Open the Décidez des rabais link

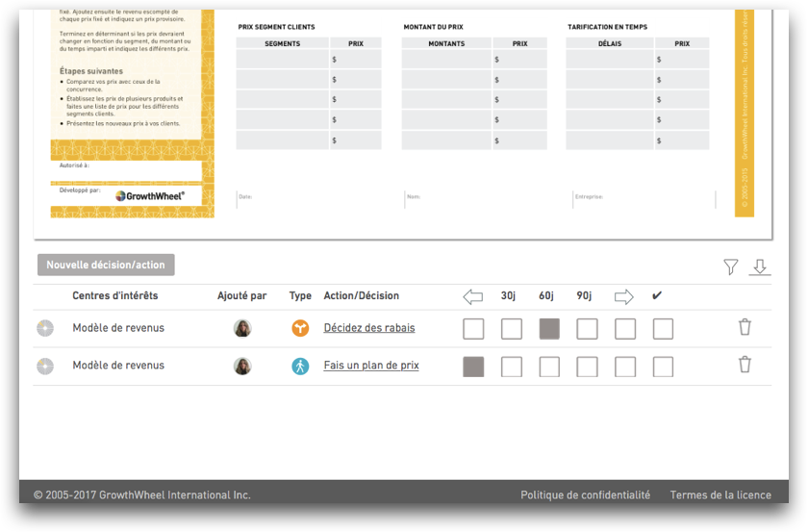369,328
